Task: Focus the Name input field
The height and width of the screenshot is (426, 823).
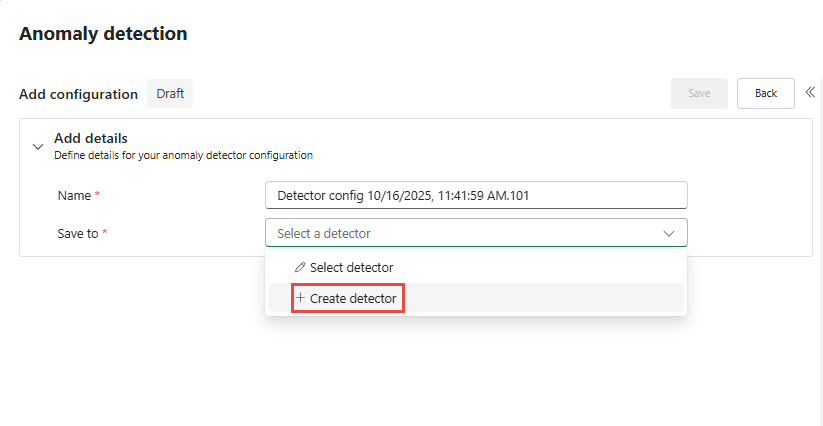Action: [x=476, y=196]
